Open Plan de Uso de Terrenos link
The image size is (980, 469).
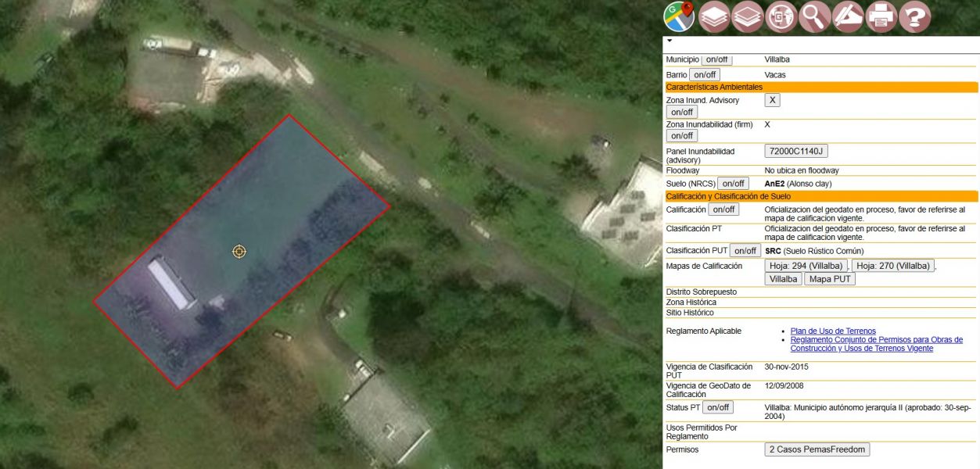[833, 331]
